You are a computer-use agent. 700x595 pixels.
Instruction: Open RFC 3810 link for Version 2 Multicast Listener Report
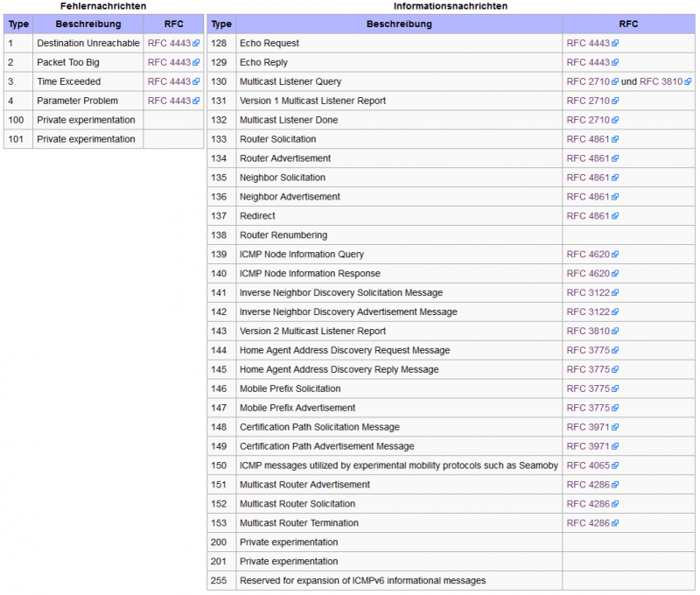(592, 332)
